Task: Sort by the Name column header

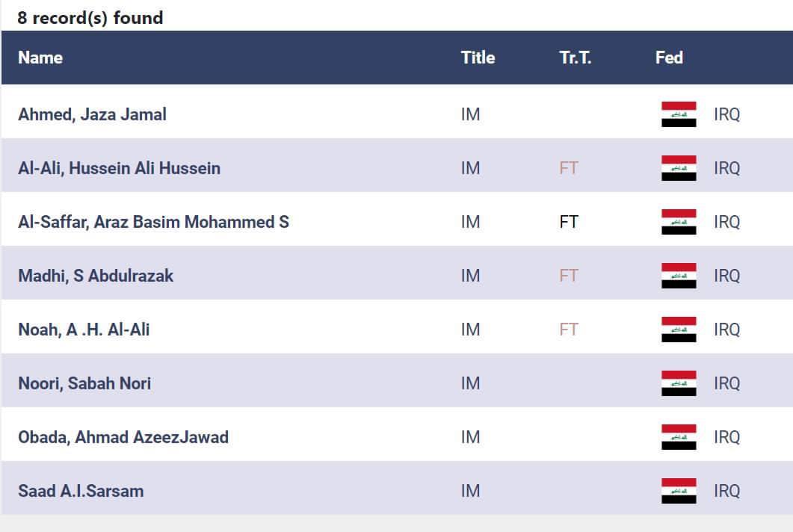Action: pos(40,58)
